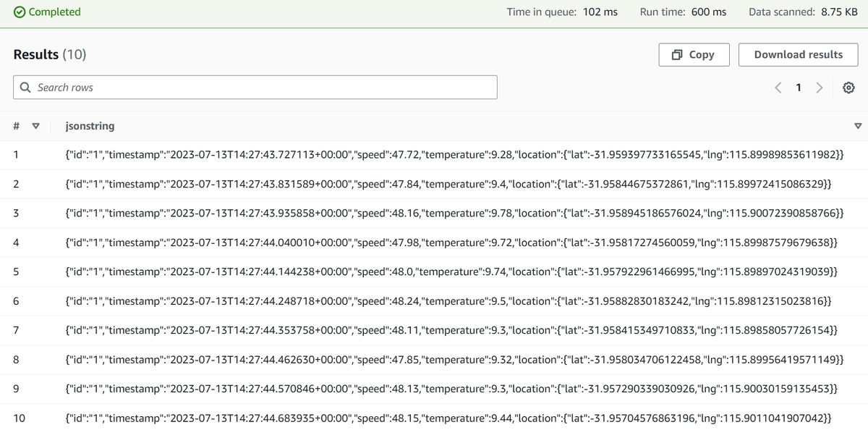
Task: Go to previous results page chevron
Action: pyautogui.click(x=778, y=87)
